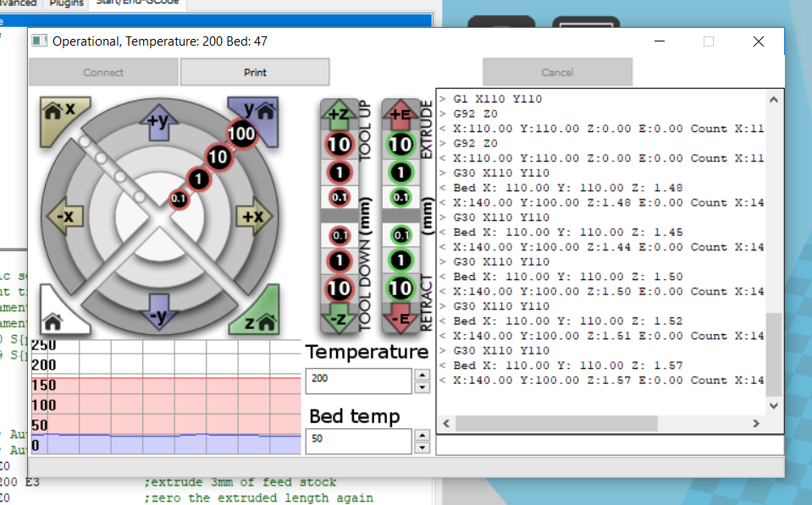Click the horizontal scrollbar of the log

[550, 422]
